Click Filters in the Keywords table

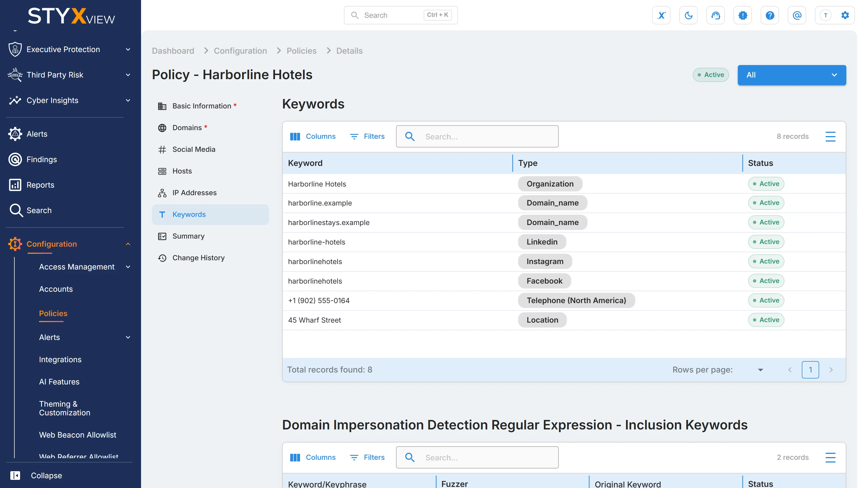(x=367, y=136)
